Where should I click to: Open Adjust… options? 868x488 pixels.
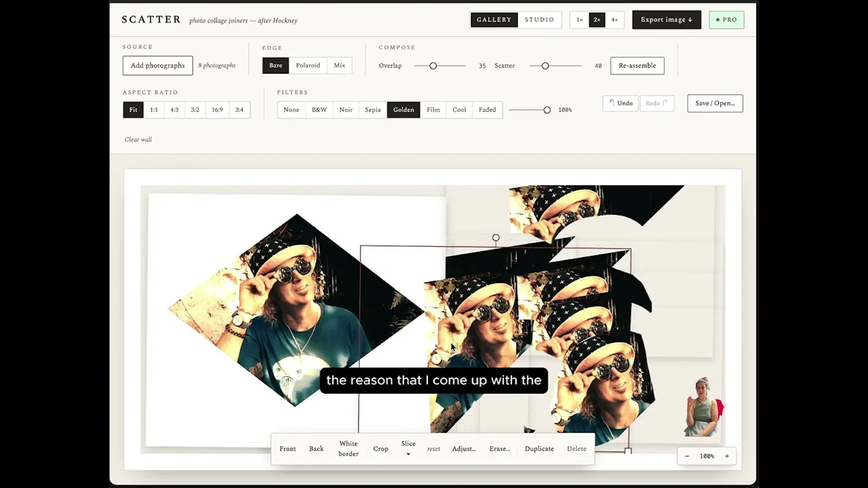pos(464,449)
